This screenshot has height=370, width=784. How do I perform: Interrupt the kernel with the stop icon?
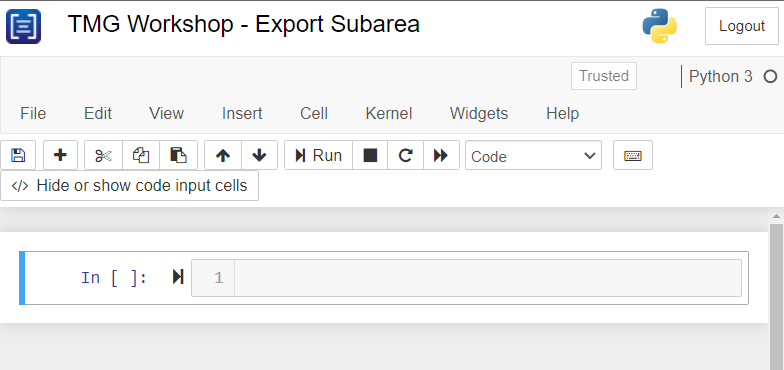point(370,156)
